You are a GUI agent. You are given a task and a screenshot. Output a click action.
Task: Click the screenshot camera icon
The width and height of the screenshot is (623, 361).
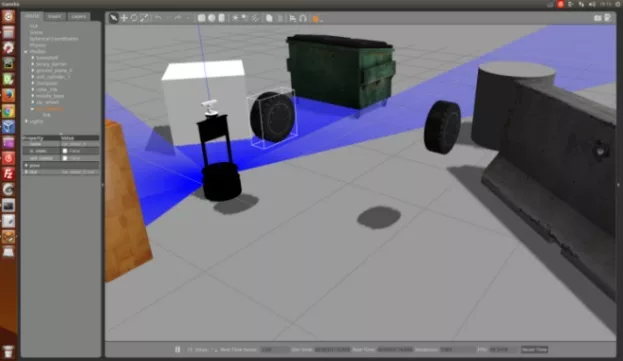coord(598,18)
